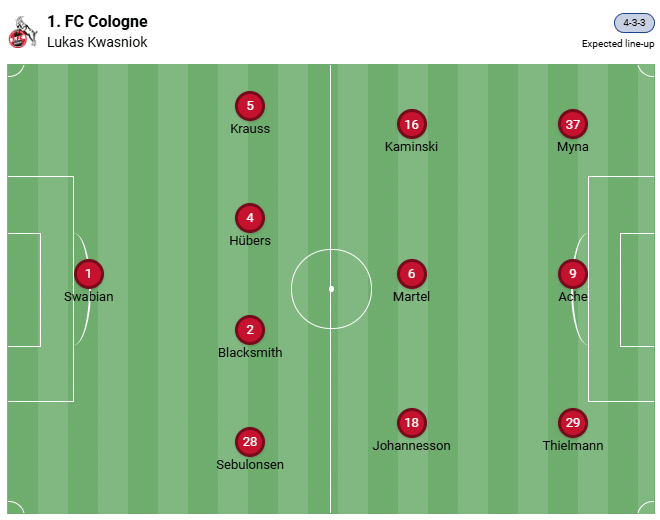The height and width of the screenshot is (520, 660).
Task: Select Myna's number 37 player badge
Action: (572, 124)
